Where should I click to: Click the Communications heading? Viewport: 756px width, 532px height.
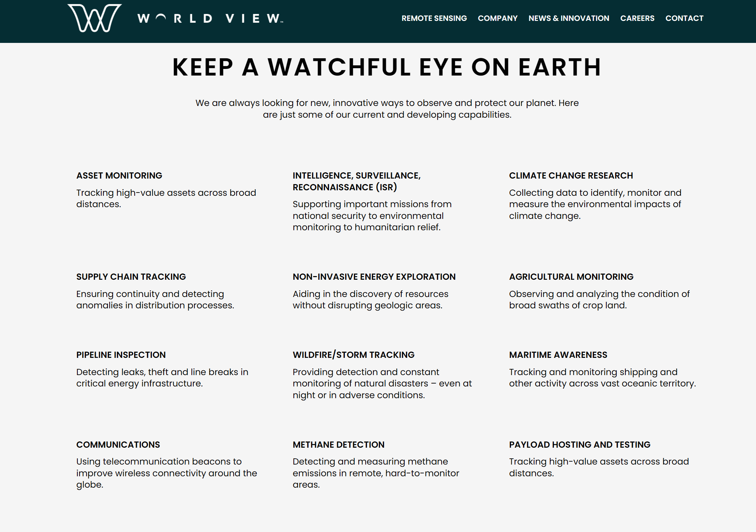click(x=118, y=445)
